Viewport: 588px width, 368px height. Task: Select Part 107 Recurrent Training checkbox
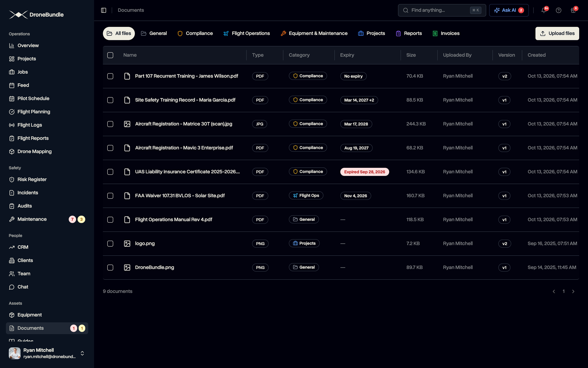110,76
